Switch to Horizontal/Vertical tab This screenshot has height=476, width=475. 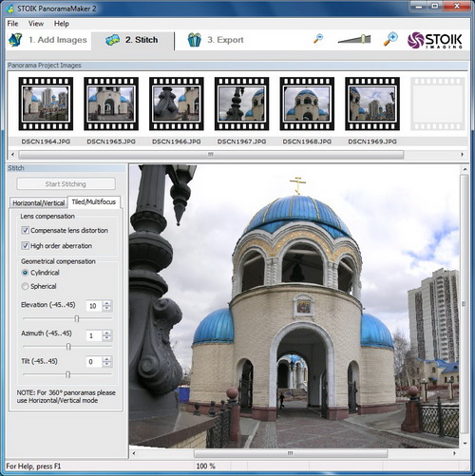coord(39,203)
